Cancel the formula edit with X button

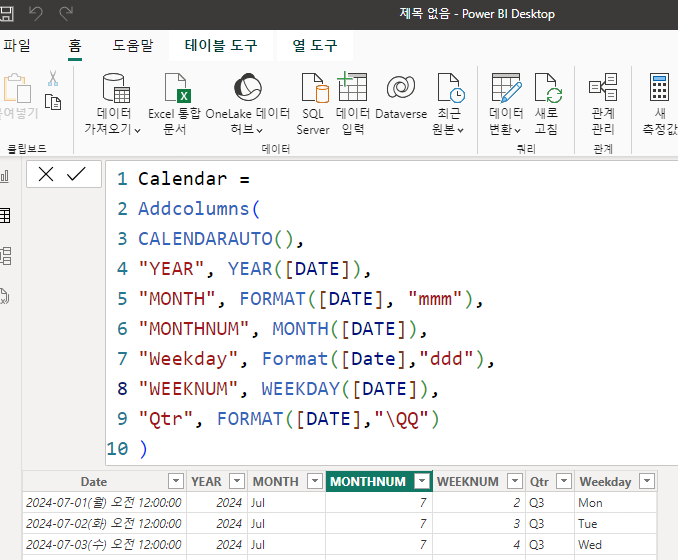[45, 174]
